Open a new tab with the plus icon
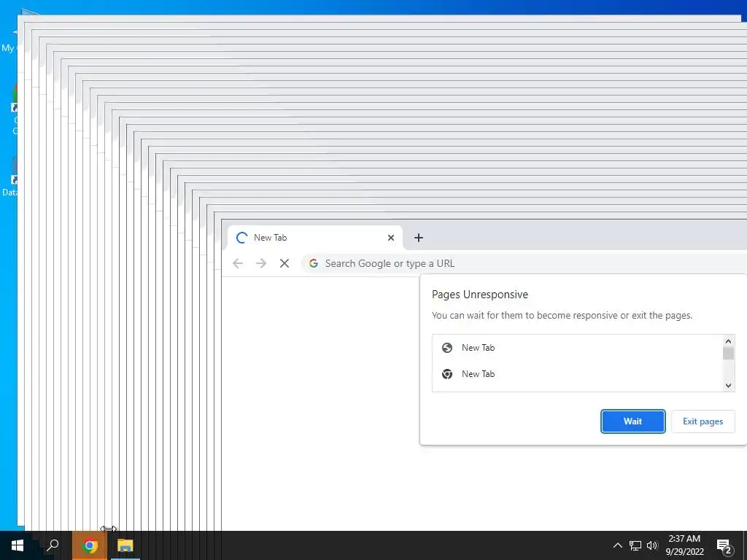The width and height of the screenshot is (747, 560). (x=418, y=238)
